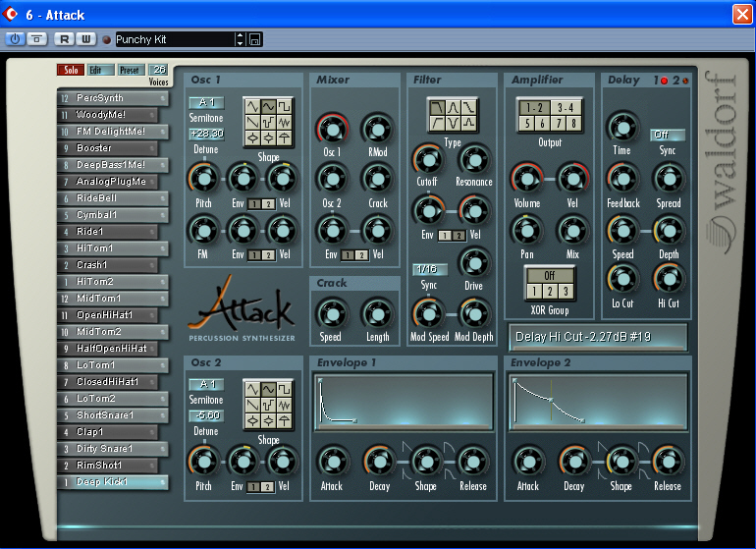Viewport: 756px width, 549px height.
Task: Select the PercSynth sound slot
Action: [113, 98]
